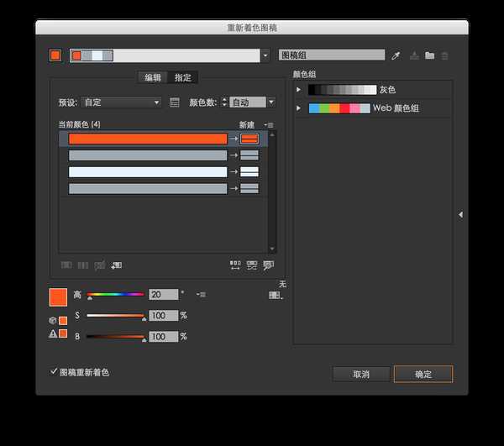
Task: Hide color group storage with the side arrow
Action: 460,214
